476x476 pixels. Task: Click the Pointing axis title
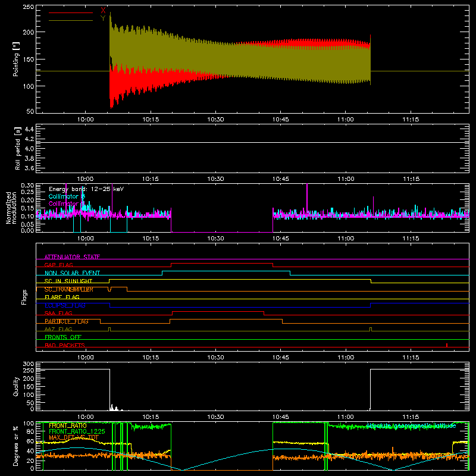16,59
